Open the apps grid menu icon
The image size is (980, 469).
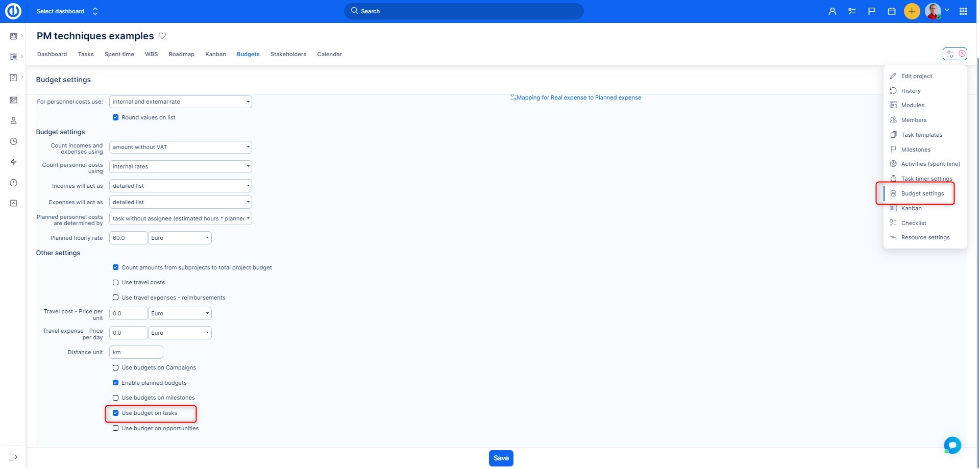[963, 11]
